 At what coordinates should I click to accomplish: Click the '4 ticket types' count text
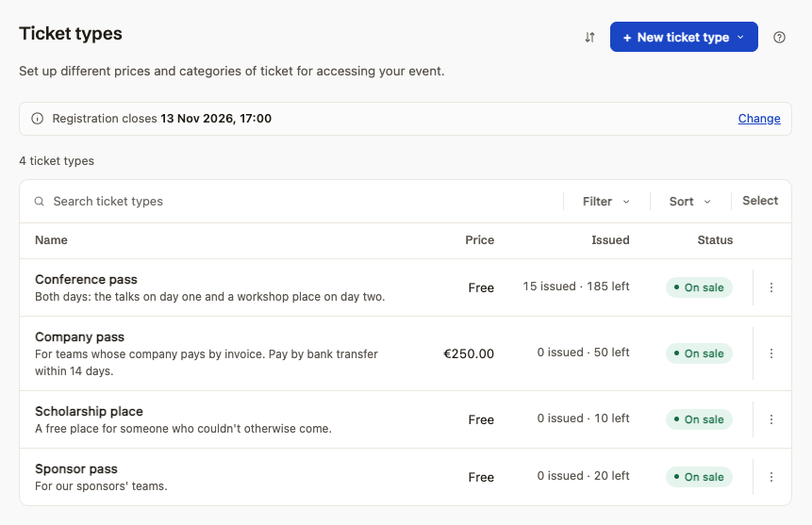(x=57, y=161)
